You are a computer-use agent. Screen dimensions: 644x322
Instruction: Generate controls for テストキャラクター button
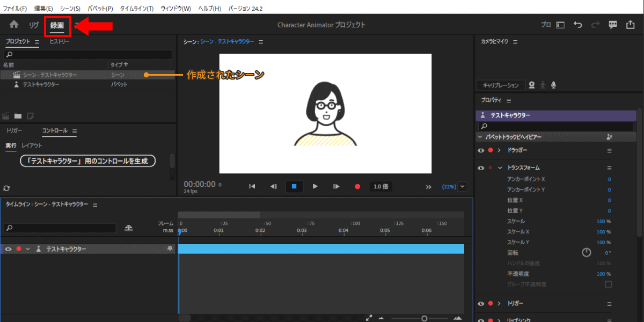pos(87,160)
